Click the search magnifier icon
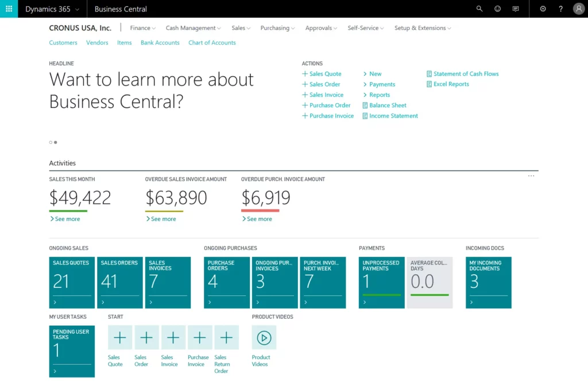 click(x=479, y=9)
